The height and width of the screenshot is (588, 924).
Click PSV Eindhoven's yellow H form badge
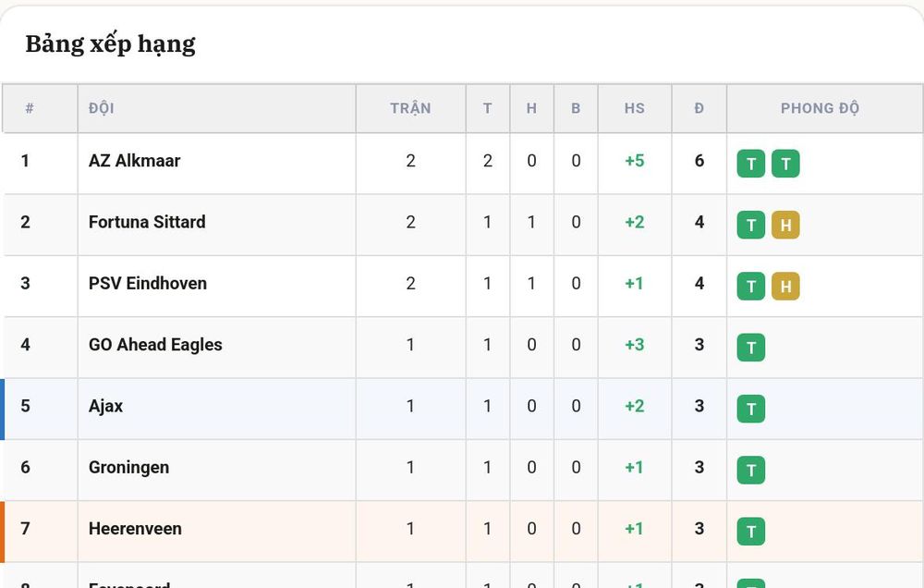click(785, 286)
